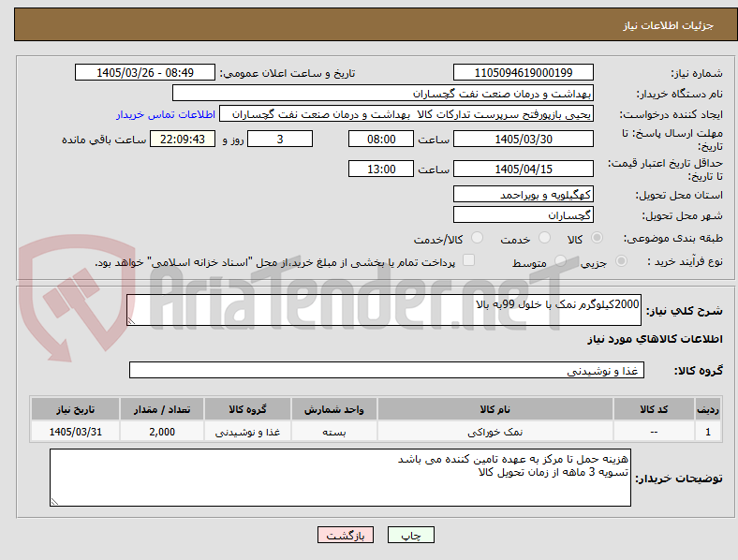Toggle the Islamic treasury payment checkbox
Viewport: 738px width, 560px height.
click(x=469, y=260)
